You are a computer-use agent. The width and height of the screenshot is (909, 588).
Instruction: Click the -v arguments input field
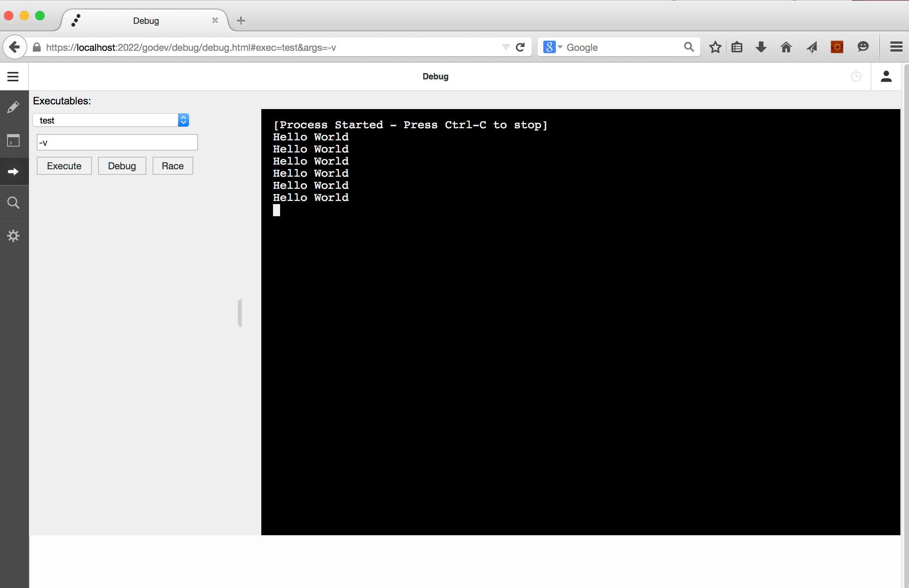[x=117, y=143]
